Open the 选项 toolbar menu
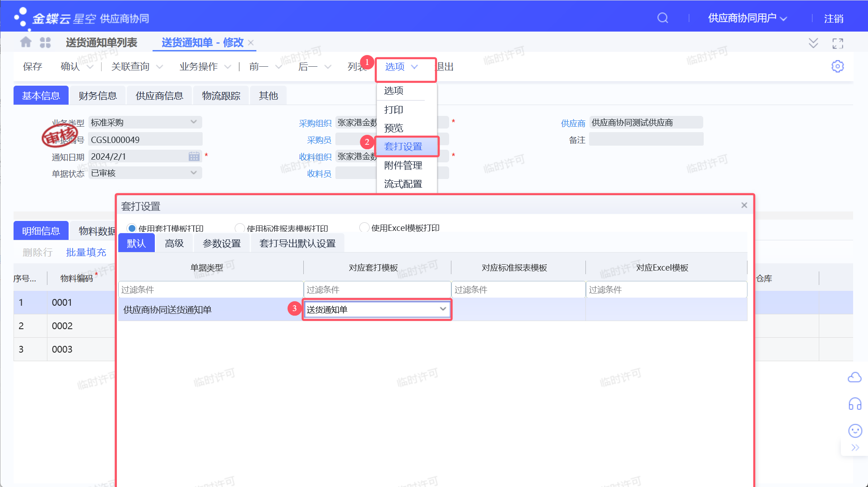The width and height of the screenshot is (868, 487). [402, 67]
